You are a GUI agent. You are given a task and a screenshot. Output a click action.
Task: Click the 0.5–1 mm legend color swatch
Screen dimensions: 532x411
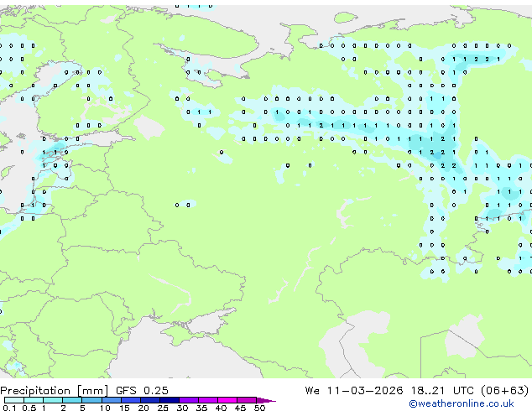pos(34,400)
